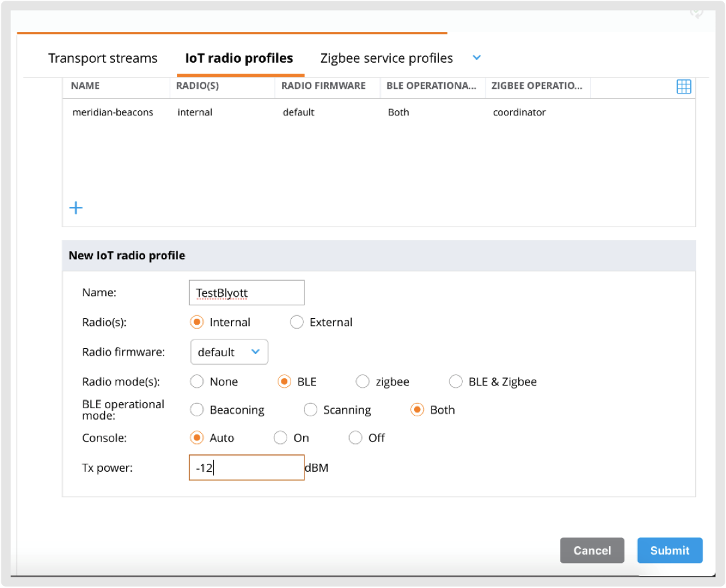Pick BLE & Zigbee radio mode
The width and height of the screenshot is (726, 588).
coord(456,382)
